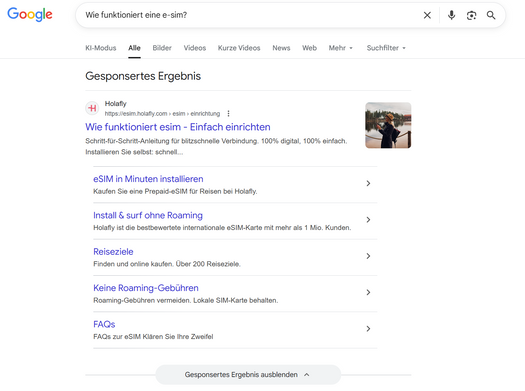Click the Holafly site name text

(116, 104)
